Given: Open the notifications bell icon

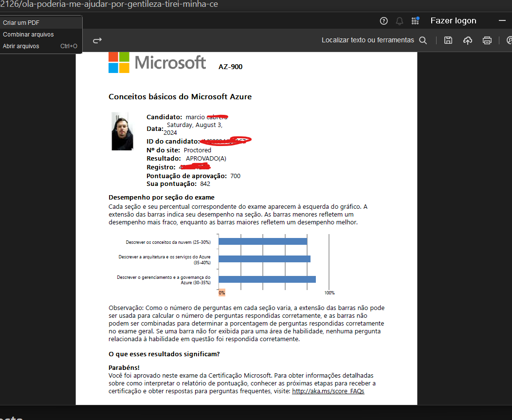Looking at the screenshot, I should (x=400, y=21).
